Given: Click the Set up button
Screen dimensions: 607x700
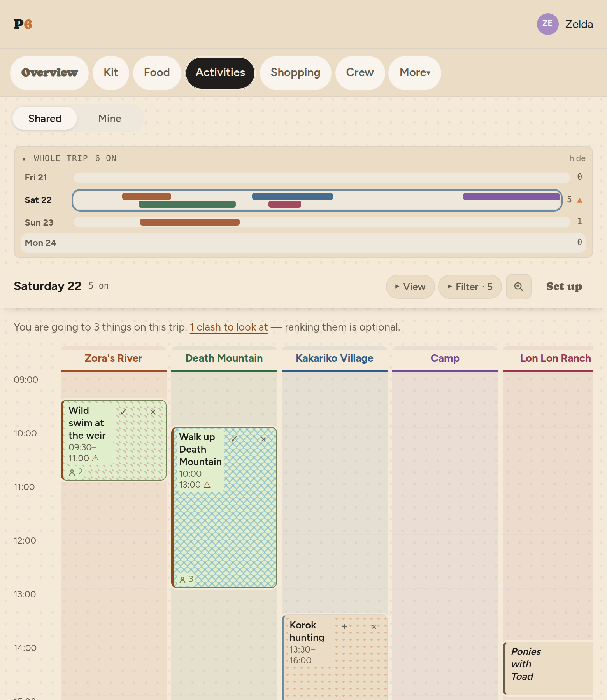Looking at the screenshot, I should coord(564,287).
